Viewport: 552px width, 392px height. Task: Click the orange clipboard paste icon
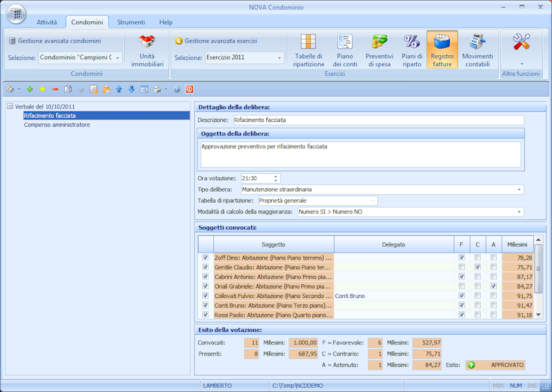(x=106, y=90)
